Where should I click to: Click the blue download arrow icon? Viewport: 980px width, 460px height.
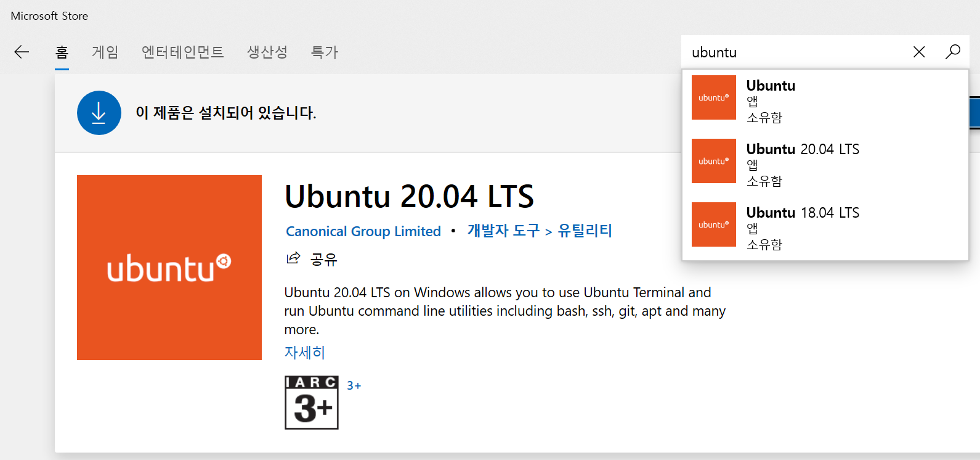[x=99, y=113]
